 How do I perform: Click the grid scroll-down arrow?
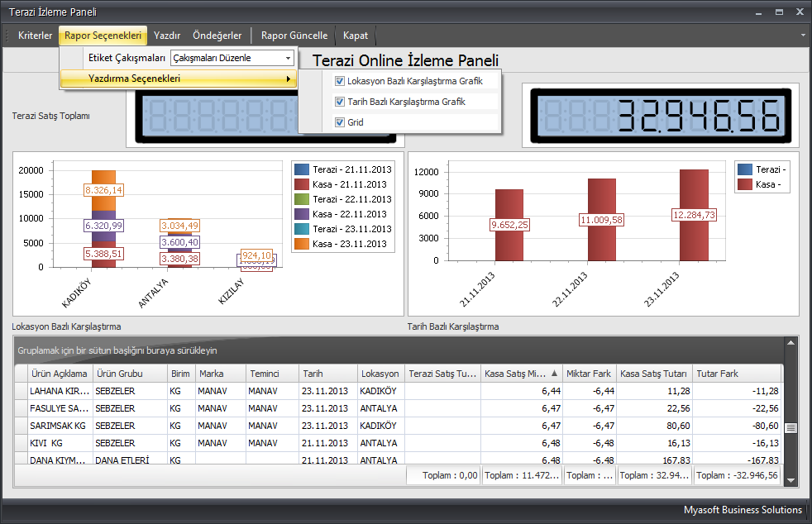(791, 479)
